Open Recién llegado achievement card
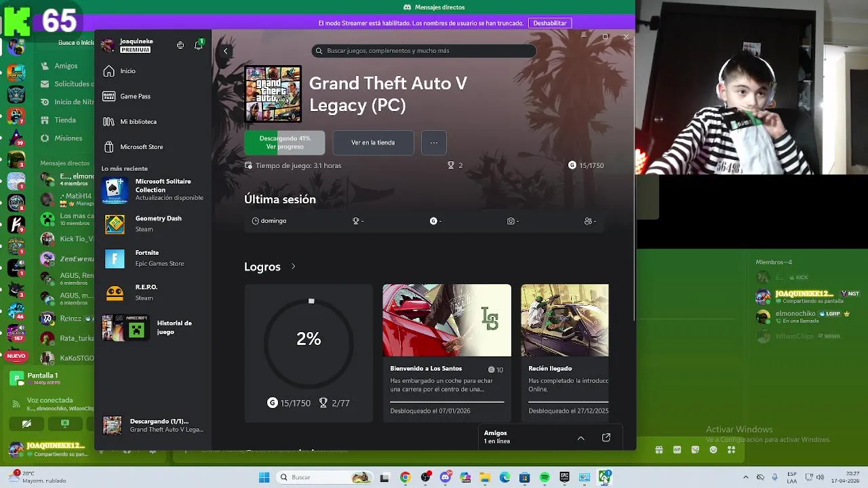 tap(565, 352)
